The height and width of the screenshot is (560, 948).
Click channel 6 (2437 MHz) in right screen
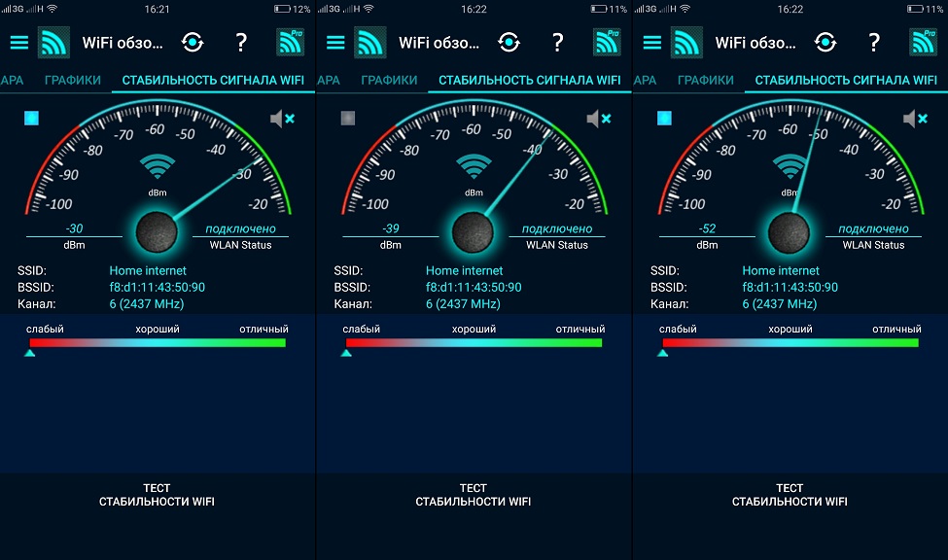(x=780, y=304)
